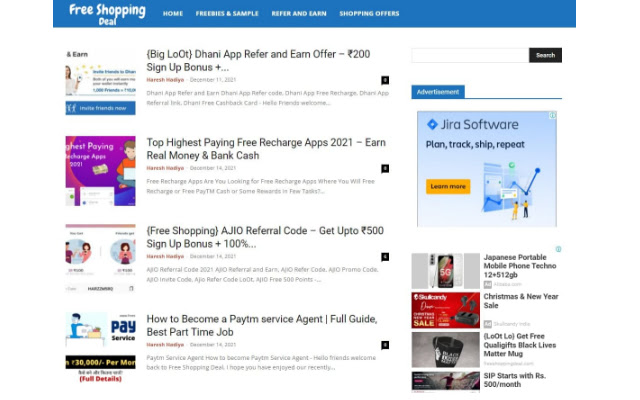Click the ad info icon above native ads

[558, 249]
